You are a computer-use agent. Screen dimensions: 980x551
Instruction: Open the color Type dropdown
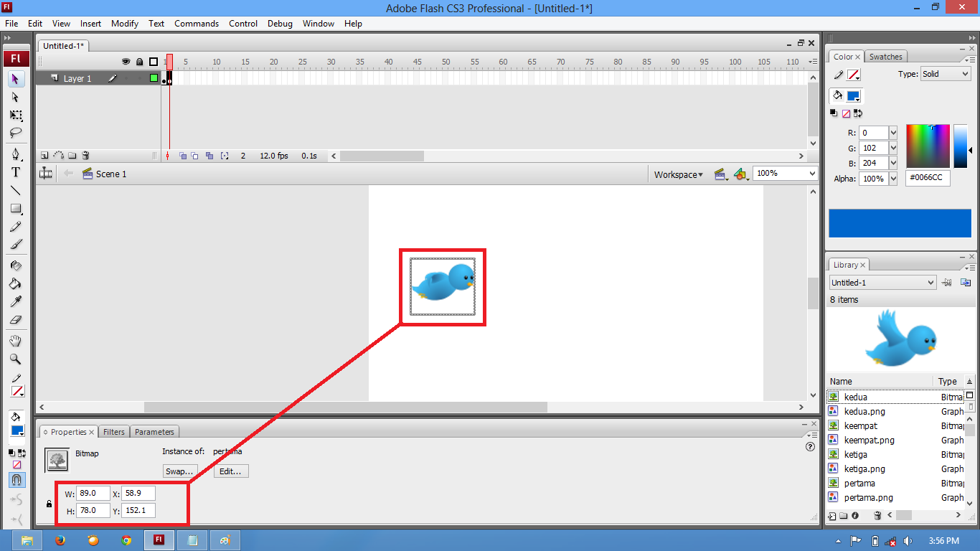946,74
